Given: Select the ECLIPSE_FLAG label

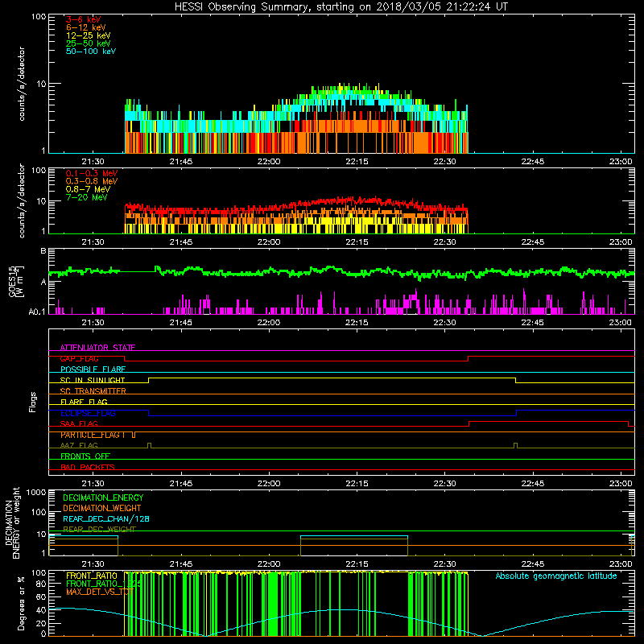Looking at the screenshot, I should tap(88, 413).
